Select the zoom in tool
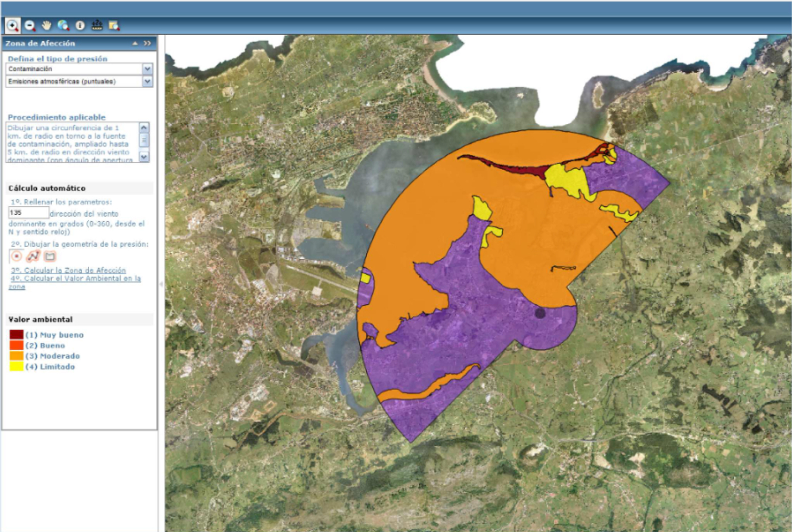 click(12, 25)
